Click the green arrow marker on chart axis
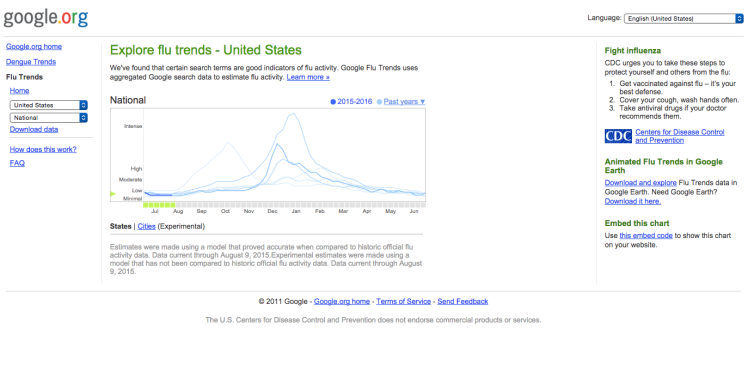 [x=113, y=194]
